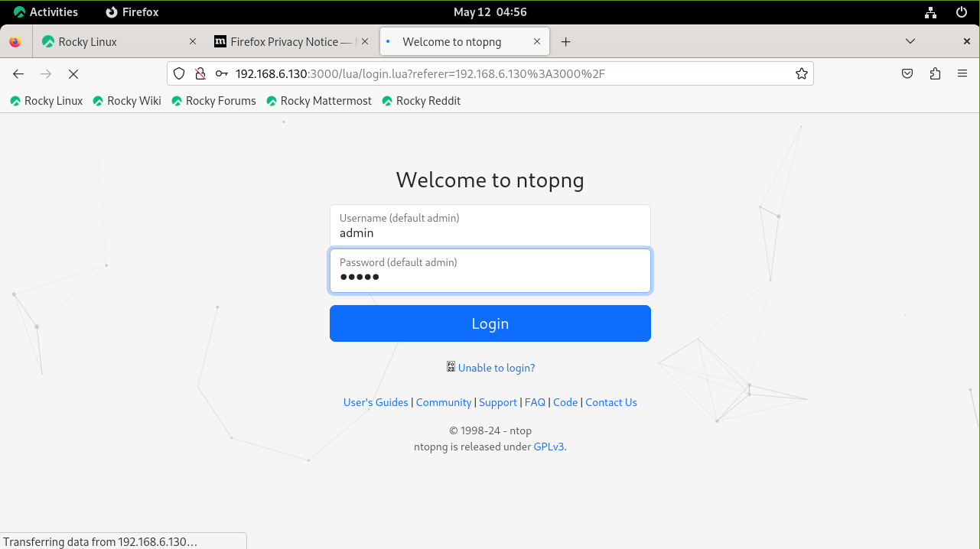
Task: Click the Username input field
Action: coord(490,226)
